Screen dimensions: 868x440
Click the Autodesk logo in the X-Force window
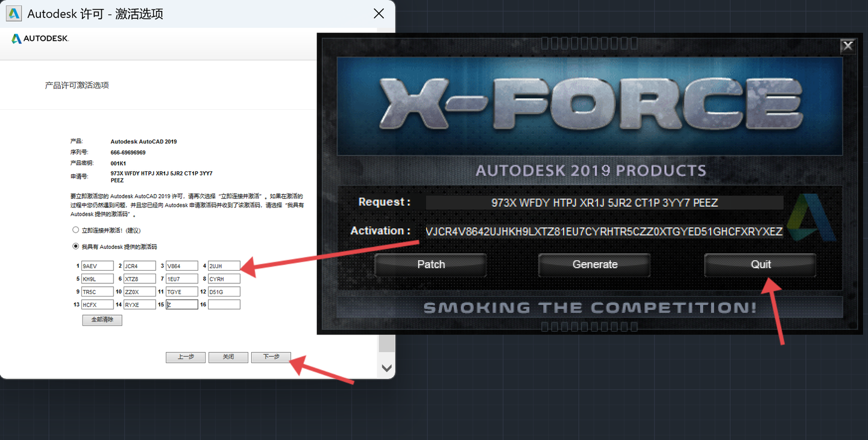811,218
